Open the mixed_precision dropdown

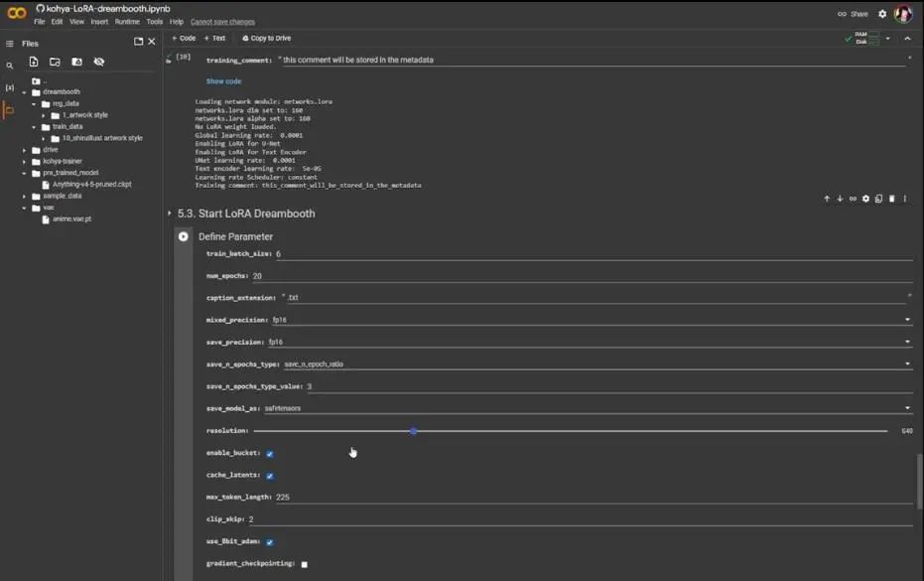(x=592, y=320)
